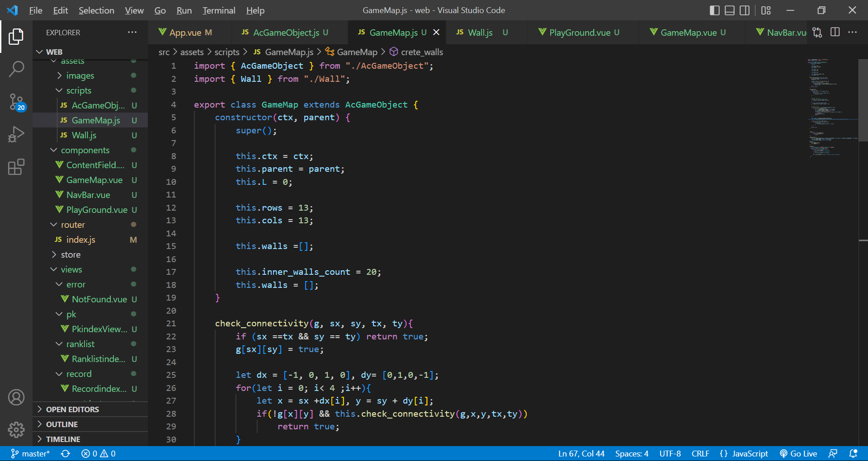
Task: Expand the TIMELINE section
Action: (90, 439)
